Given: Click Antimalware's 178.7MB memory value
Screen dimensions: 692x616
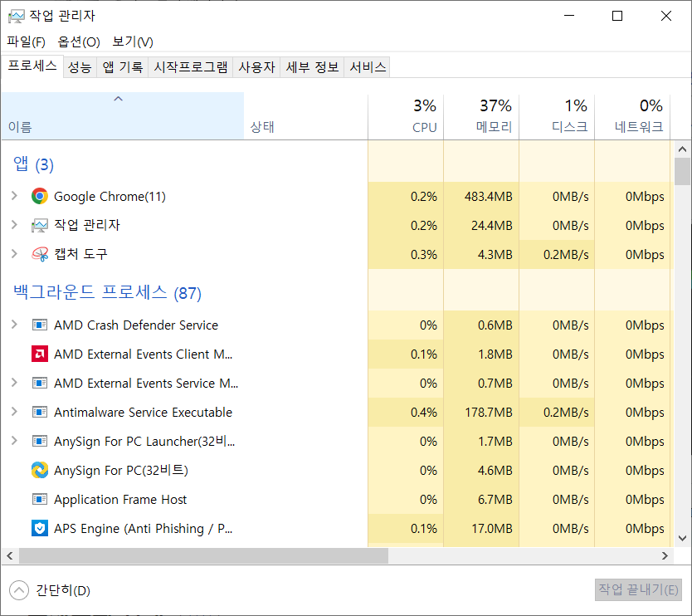Looking at the screenshot, I should [x=488, y=413].
